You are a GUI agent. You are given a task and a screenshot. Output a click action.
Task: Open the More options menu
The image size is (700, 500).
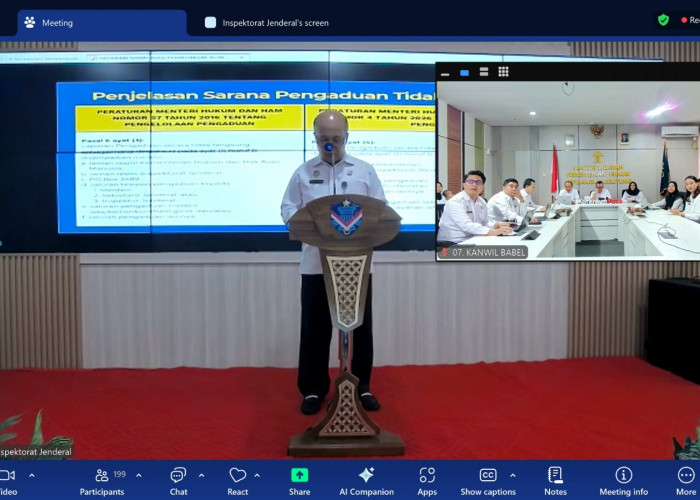coord(686,481)
